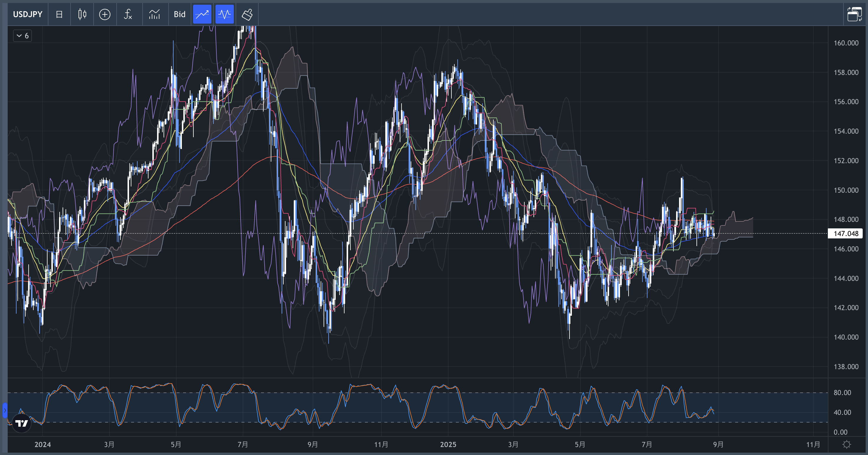This screenshot has height=455, width=868.
Task: Switch the Bid price source
Action: (x=180, y=14)
